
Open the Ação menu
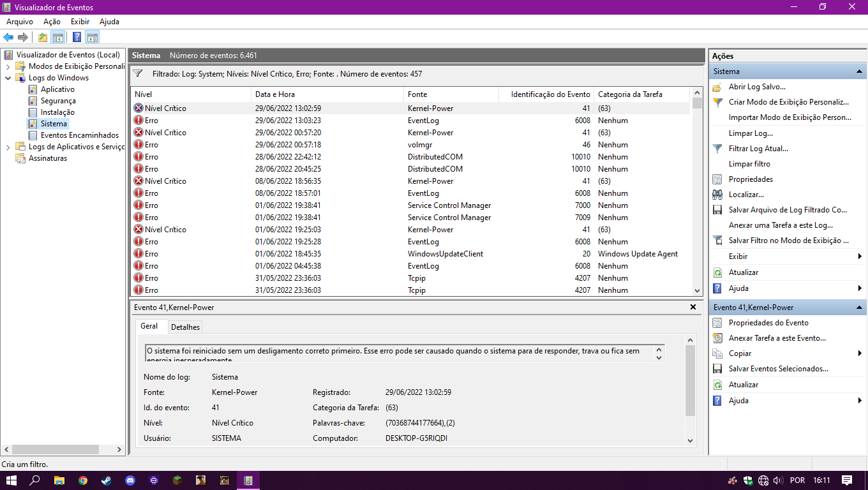52,22
